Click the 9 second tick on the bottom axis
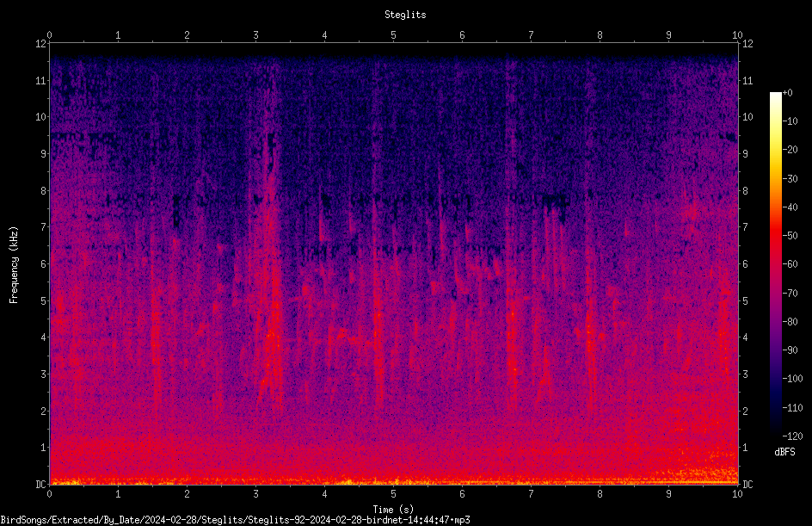The image size is (812, 526). 668,494
